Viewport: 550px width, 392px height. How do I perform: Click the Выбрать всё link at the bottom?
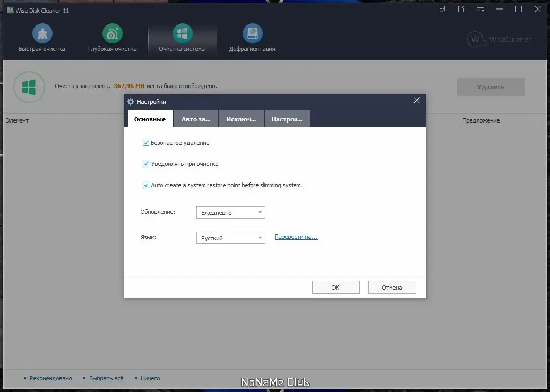click(x=106, y=378)
